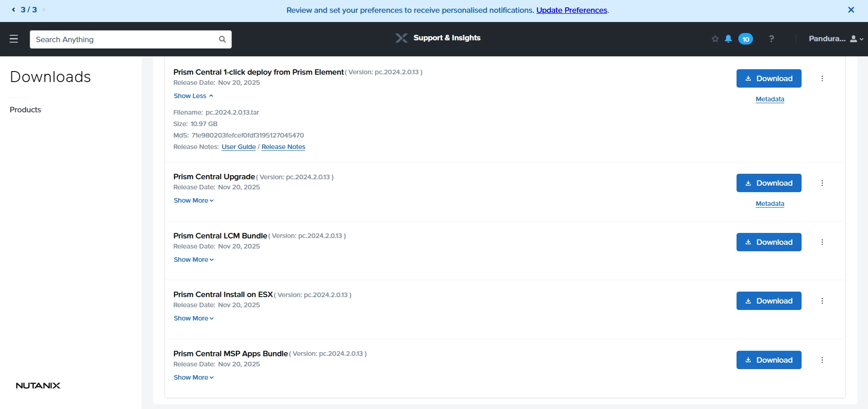Click the search magnifier icon

coord(222,39)
